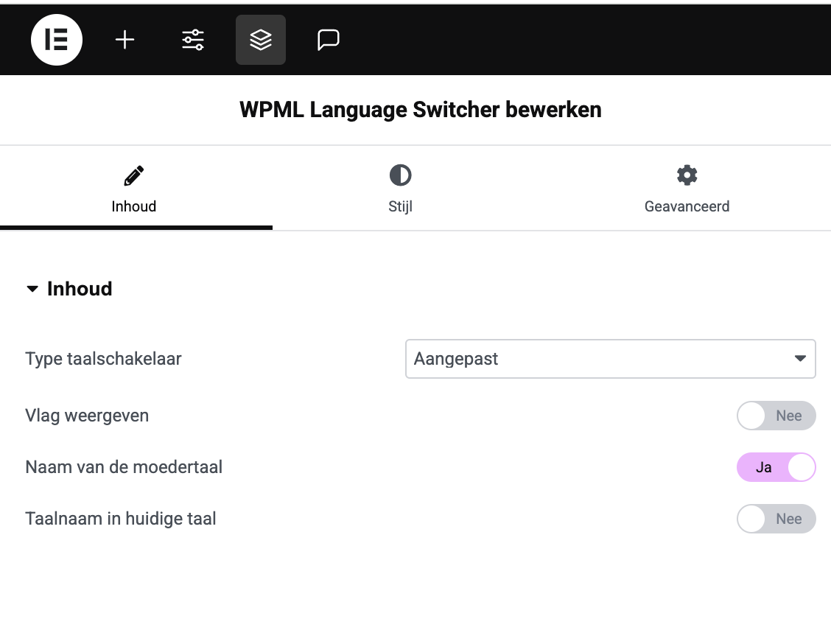Open the Type taalschakelaar dropdown
The width and height of the screenshot is (831, 644).
pos(611,359)
